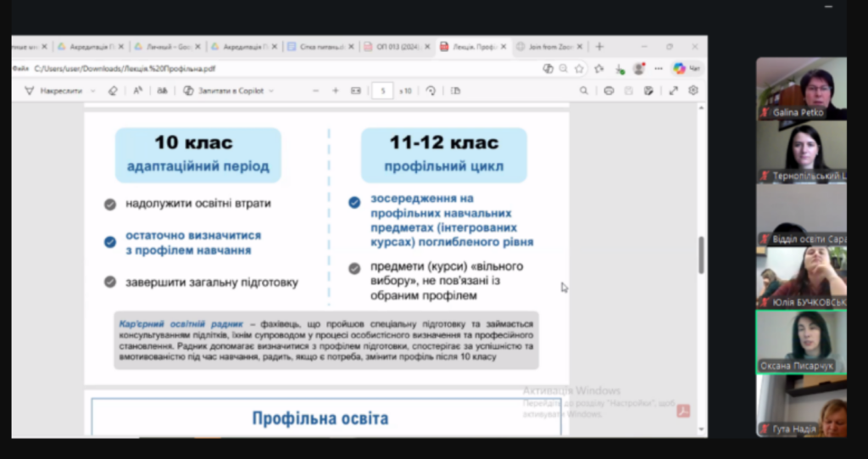Toggle full screen PDF view
This screenshot has height=459, width=868.
673,91
